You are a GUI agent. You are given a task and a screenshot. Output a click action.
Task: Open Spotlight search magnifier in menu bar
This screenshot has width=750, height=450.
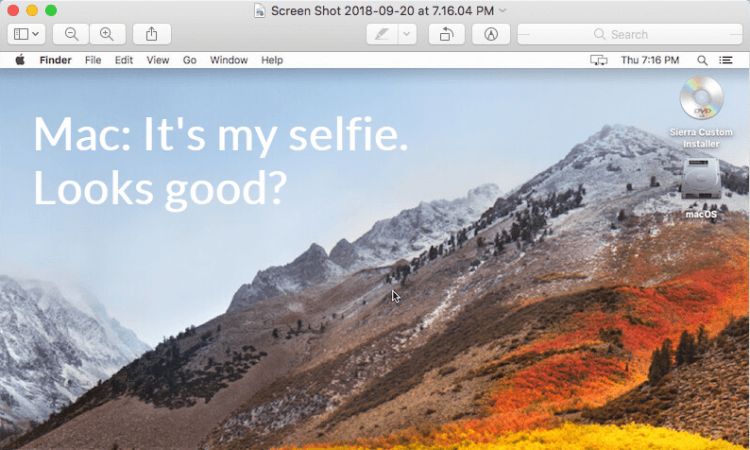point(702,60)
